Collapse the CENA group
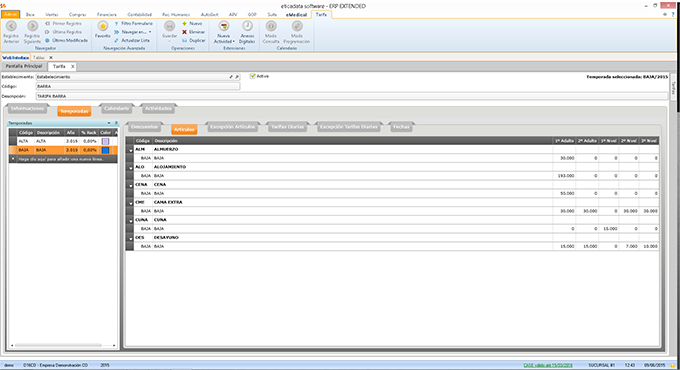Screen dimensions: 680x370 131,186
